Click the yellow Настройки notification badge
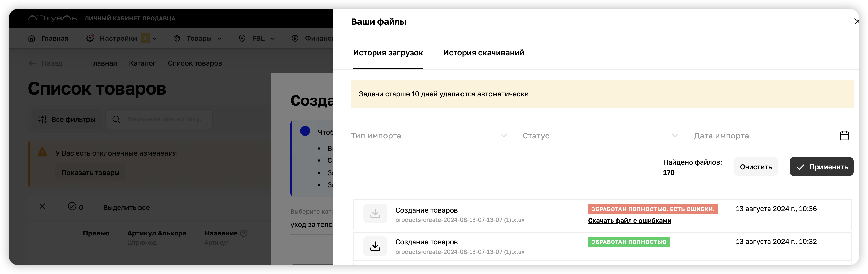The width and height of the screenshot is (868, 274). pos(145,39)
